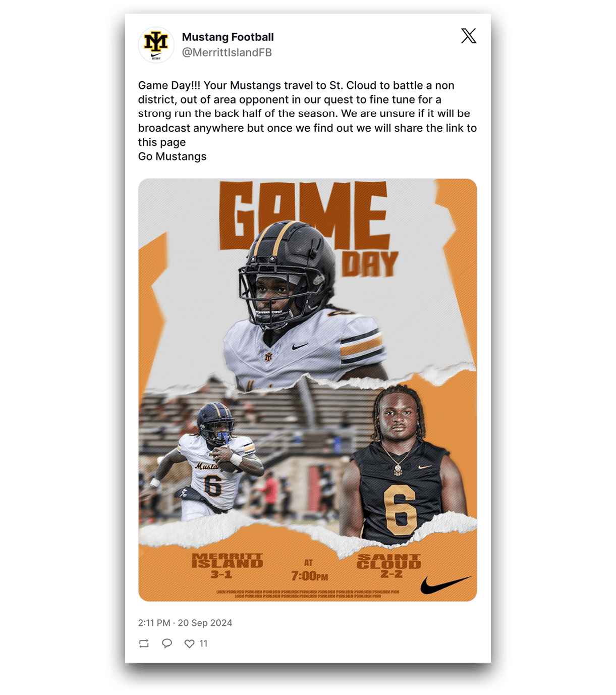Click the 2:11 PM · 20 Sep 2024 timestamp
The image size is (616, 695).
185,623
